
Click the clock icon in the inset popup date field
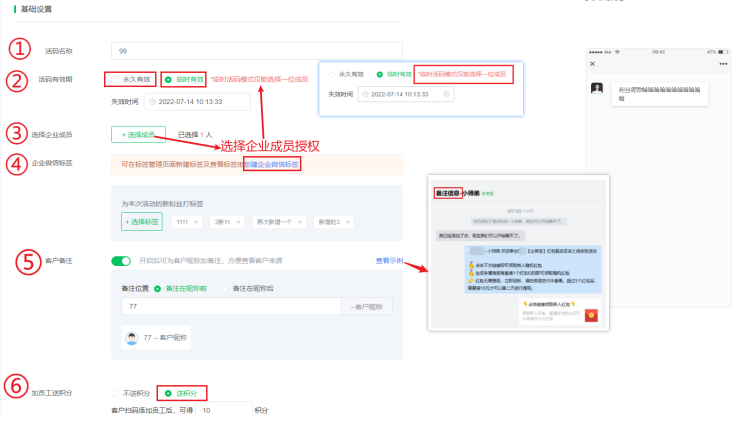pyautogui.click(x=365, y=94)
